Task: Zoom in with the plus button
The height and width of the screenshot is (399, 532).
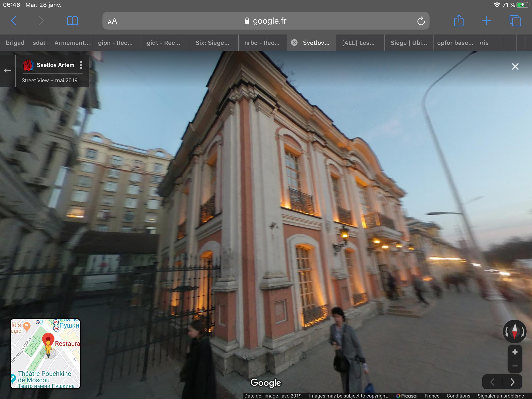Action: click(515, 352)
